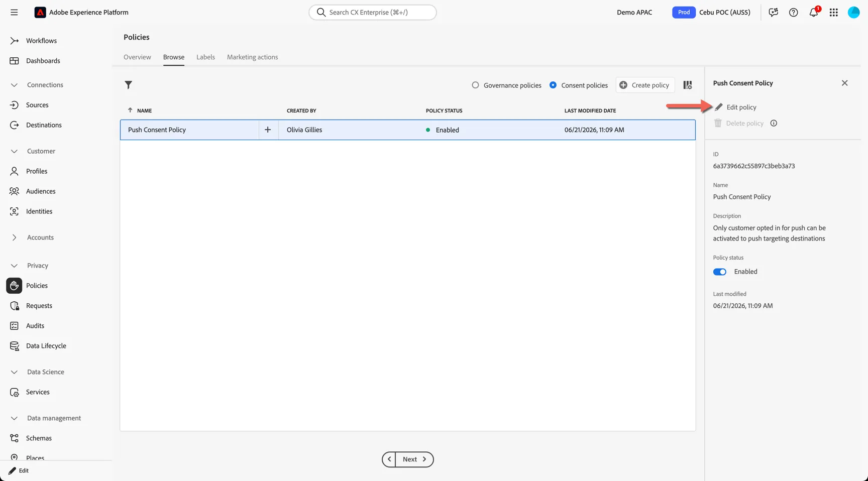Viewport: 868px width, 481px height.
Task: Go to the previous page arrow
Action: 389,459
